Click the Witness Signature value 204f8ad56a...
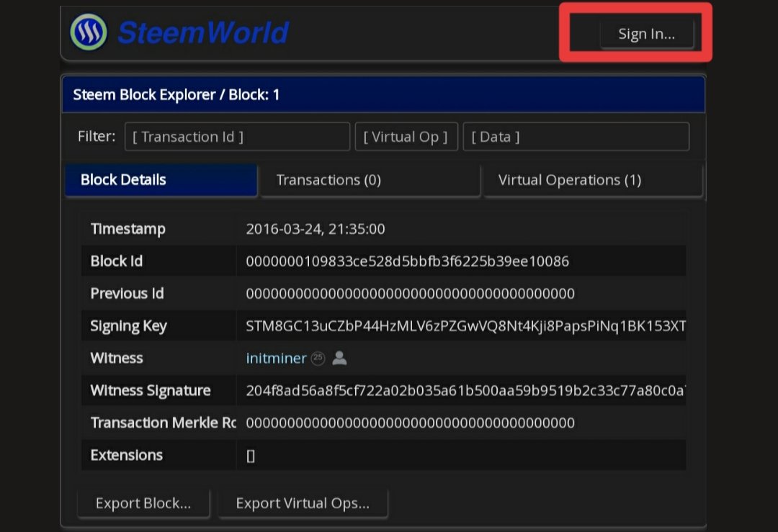Screen dimensions: 778x532 pos(466,391)
